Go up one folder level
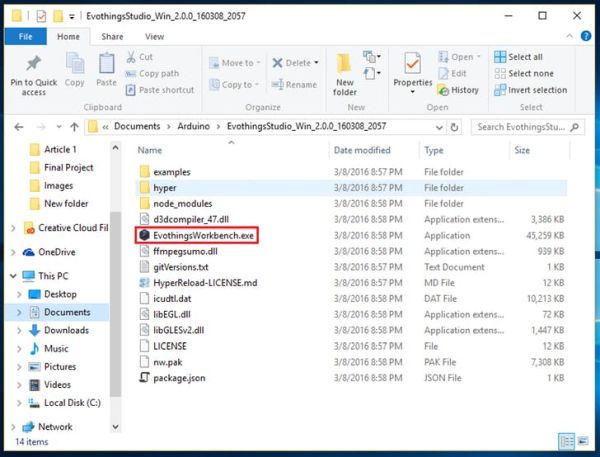The width and height of the screenshot is (600, 457). [74, 127]
